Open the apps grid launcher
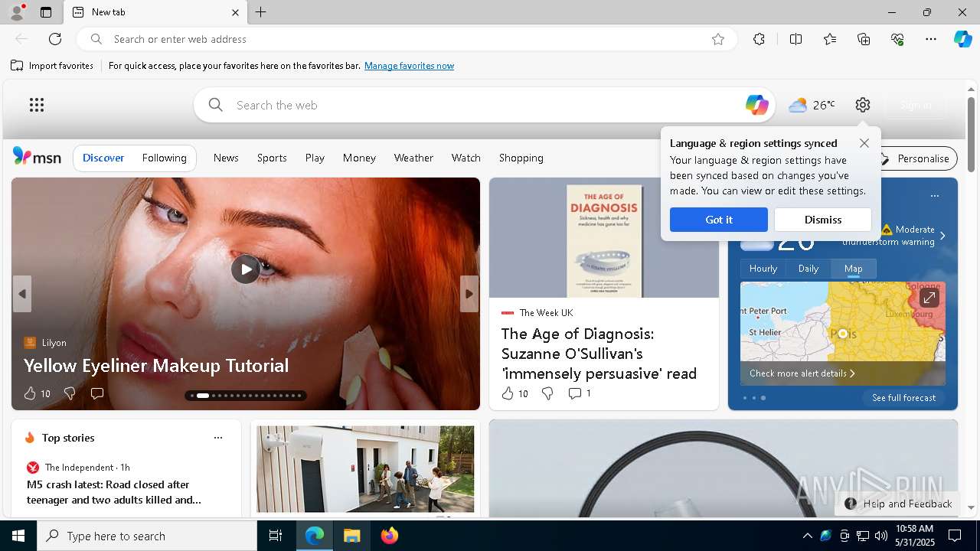The width and height of the screenshot is (980, 551). pyautogui.click(x=37, y=105)
